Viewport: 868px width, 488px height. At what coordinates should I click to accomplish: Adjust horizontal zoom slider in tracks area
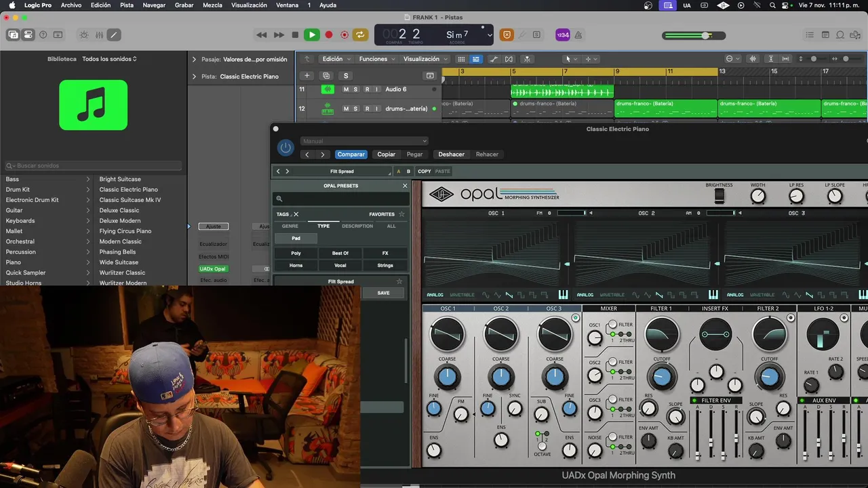tap(845, 59)
